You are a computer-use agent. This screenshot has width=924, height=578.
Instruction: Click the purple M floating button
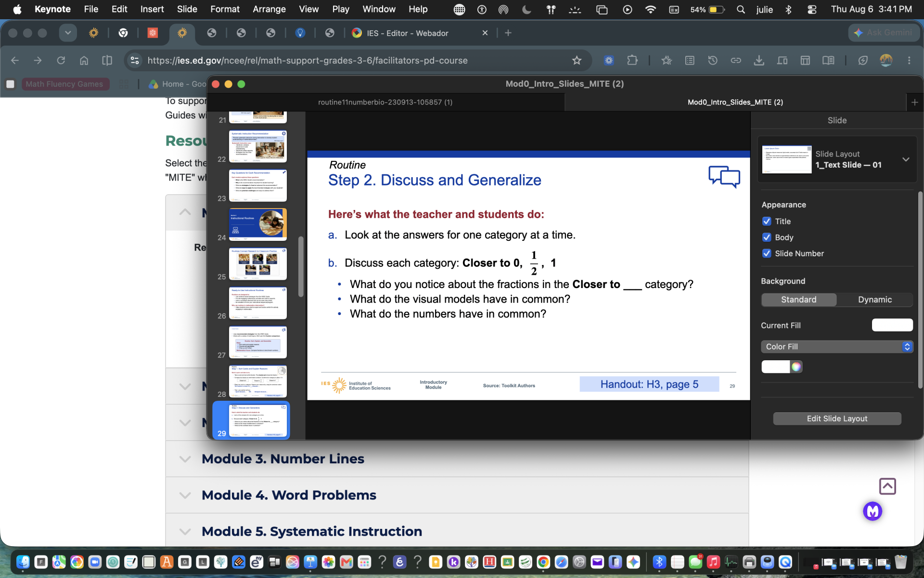(872, 511)
